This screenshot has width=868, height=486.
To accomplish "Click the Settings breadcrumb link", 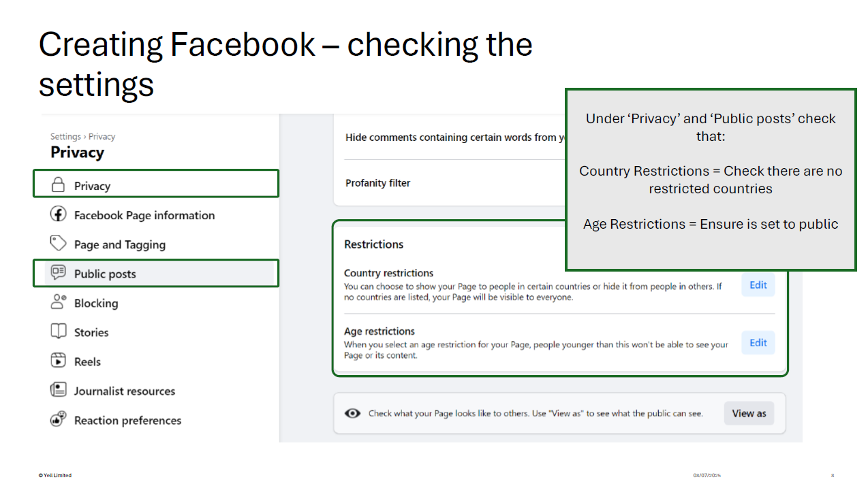I will coord(65,137).
